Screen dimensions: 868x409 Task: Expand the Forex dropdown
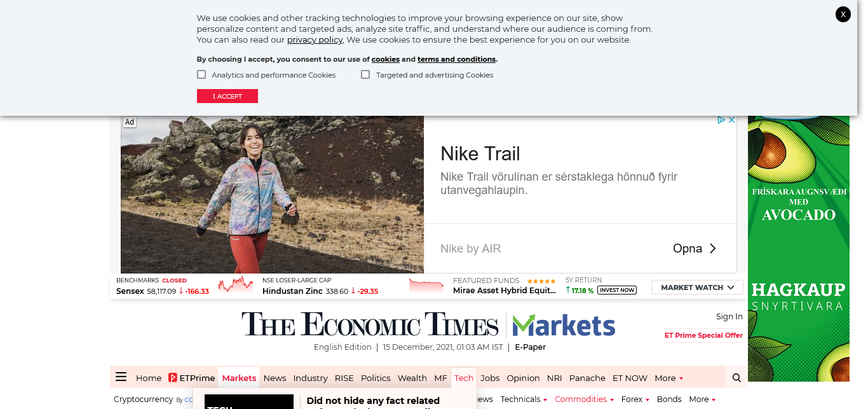click(x=635, y=399)
